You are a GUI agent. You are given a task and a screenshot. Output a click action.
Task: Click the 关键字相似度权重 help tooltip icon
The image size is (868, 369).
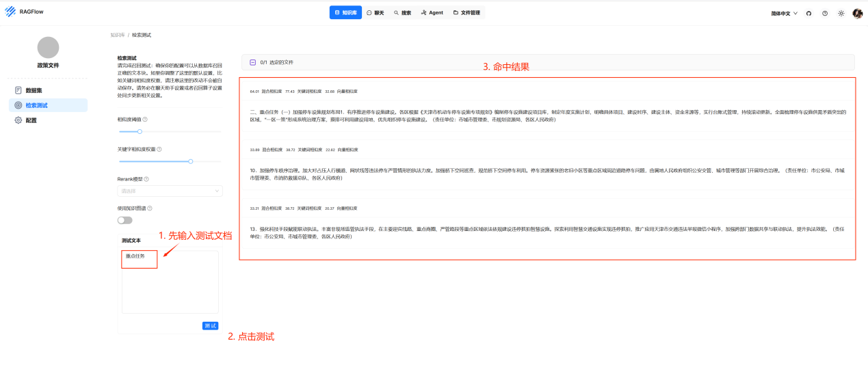point(159,149)
